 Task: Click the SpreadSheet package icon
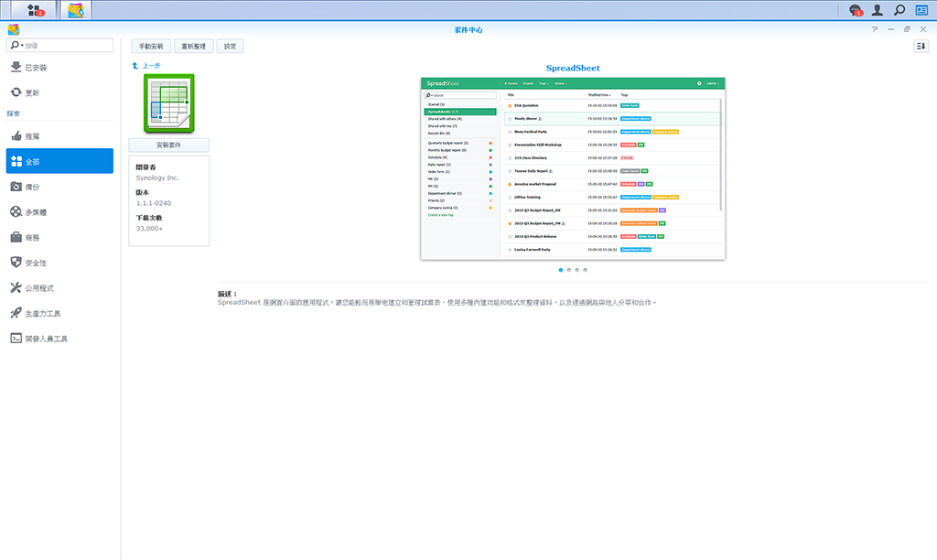pos(169,103)
